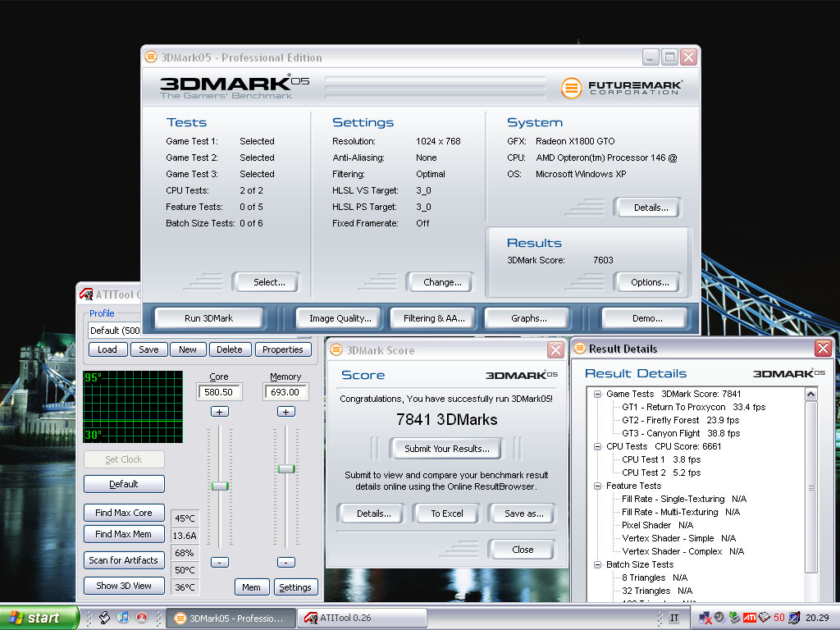The image size is (840, 630).
Task: Click the green plug tray icon before ATI icon
Action: [x=734, y=618]
